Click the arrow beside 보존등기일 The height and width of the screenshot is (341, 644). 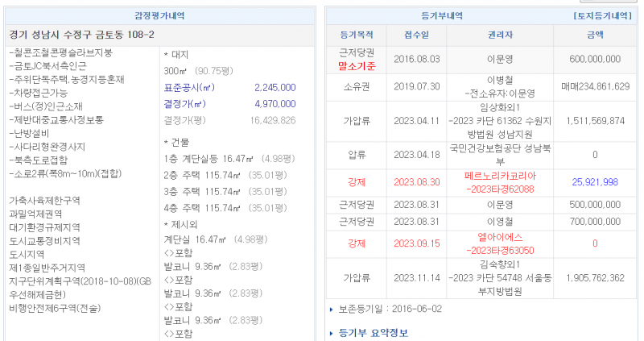(331, 309)
